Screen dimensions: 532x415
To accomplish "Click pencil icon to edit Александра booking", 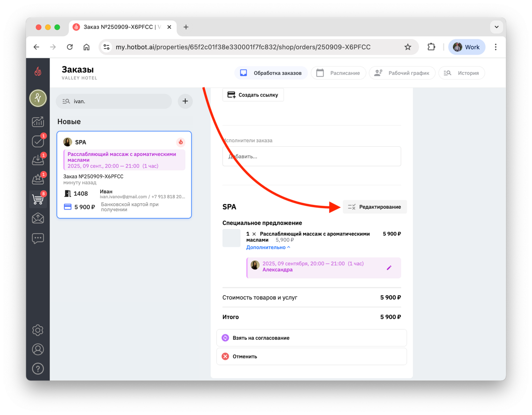I will [x=389, y=268].
